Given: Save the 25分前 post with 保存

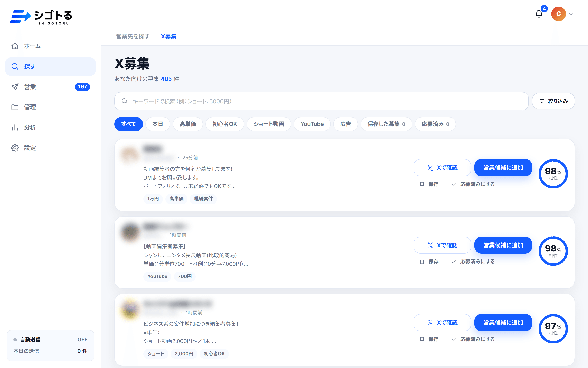Looking at the screenshot, I should tap(429, 184).
